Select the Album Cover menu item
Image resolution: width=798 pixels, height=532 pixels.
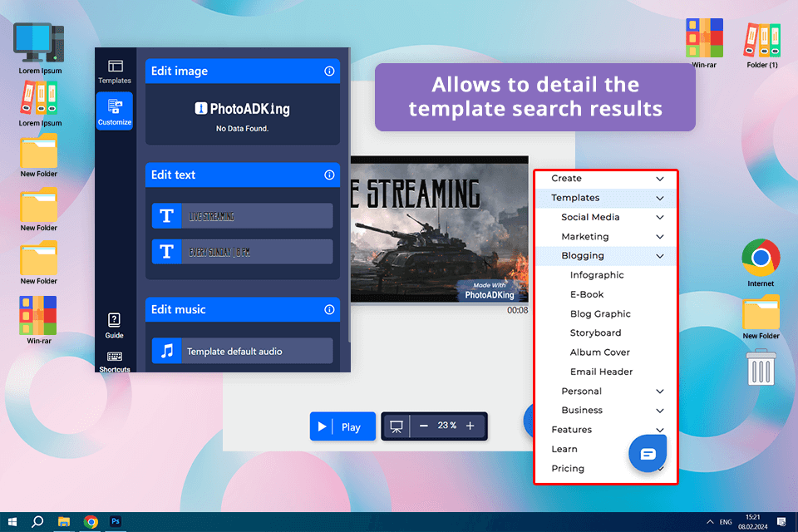pyautogui.click(x=599, y=352)
